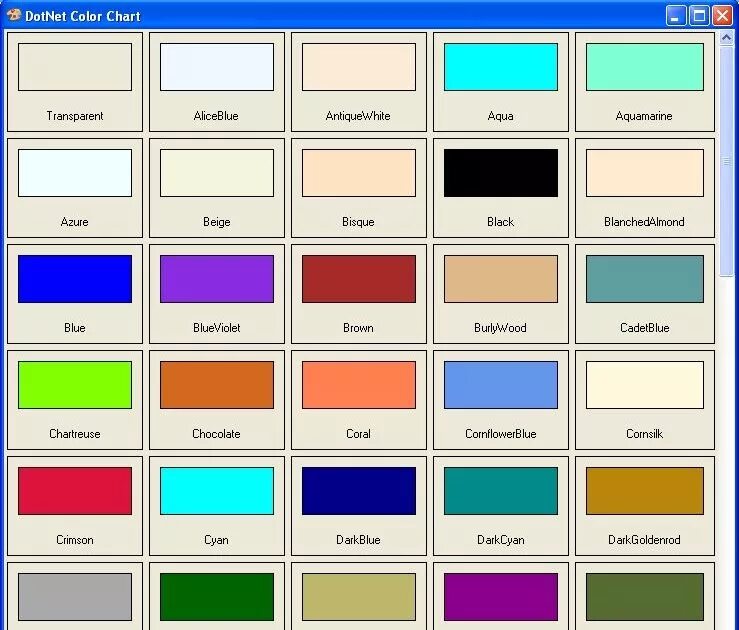Select the DarkBlue color swatch
Screen dimensions: 739x630
point(359,491)
